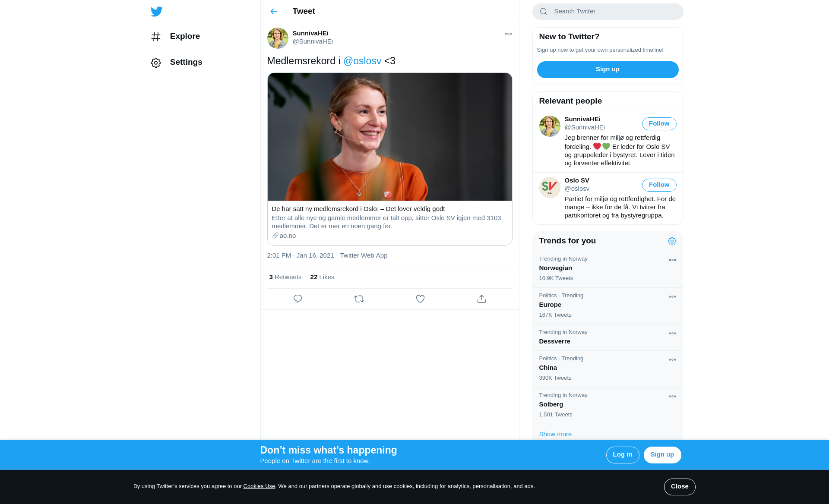Image resolution: width=829 pixels, height=504 pixels.
Task: Click Sign up on bottom banner
Action: point(662,455)
